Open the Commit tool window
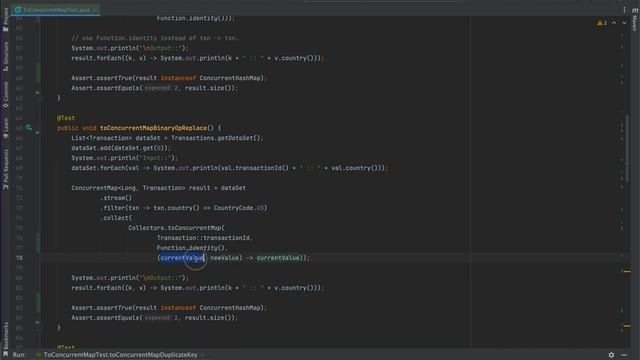 5,95
